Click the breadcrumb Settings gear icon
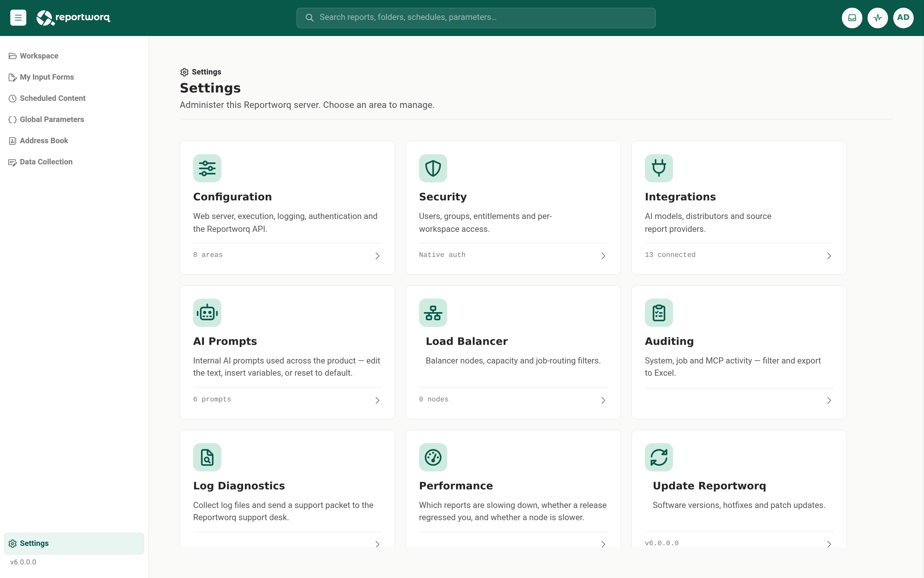This screenshot has height=578, width=924. [x=184, y=72]
